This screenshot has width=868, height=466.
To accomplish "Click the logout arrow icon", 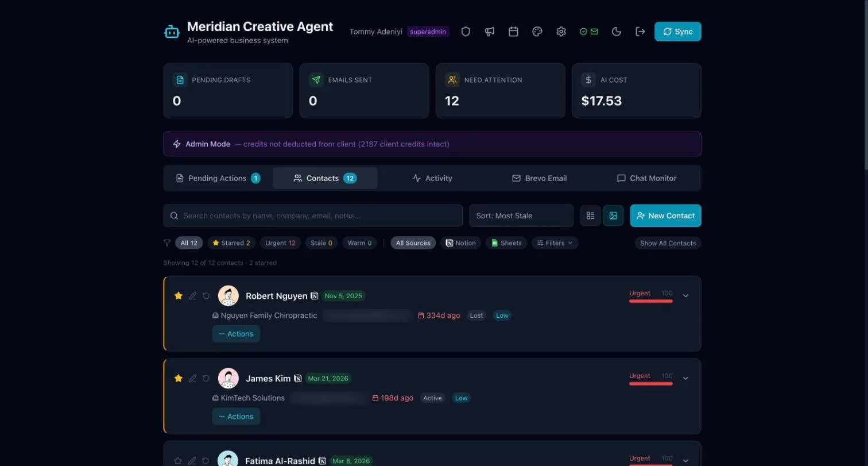I will pos(640,32).
